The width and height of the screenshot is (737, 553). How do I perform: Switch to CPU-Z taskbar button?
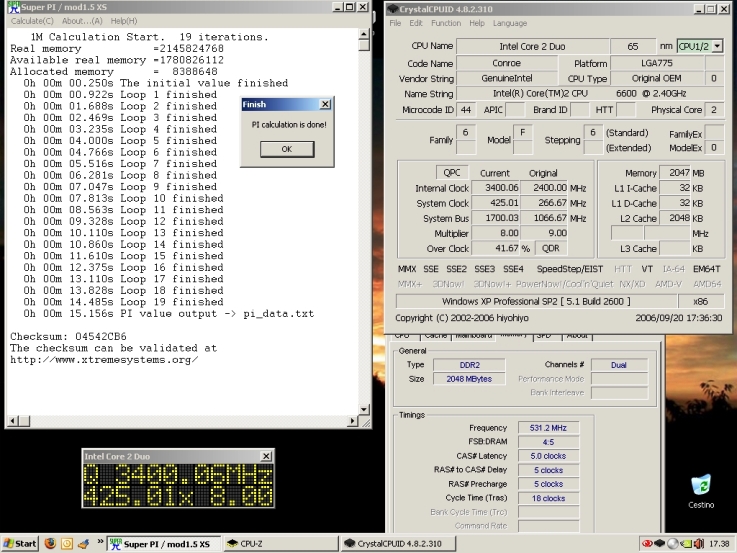point(280,544)
